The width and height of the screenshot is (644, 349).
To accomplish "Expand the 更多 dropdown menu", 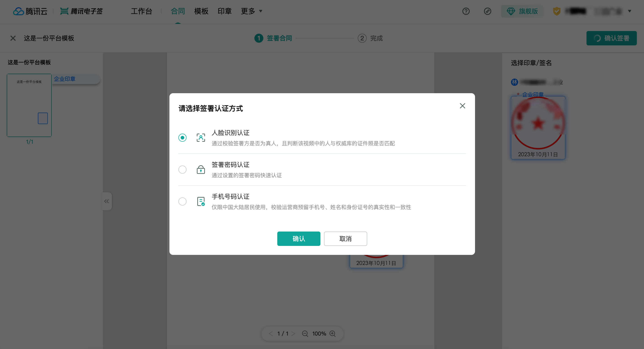I will tap(251, 11).
